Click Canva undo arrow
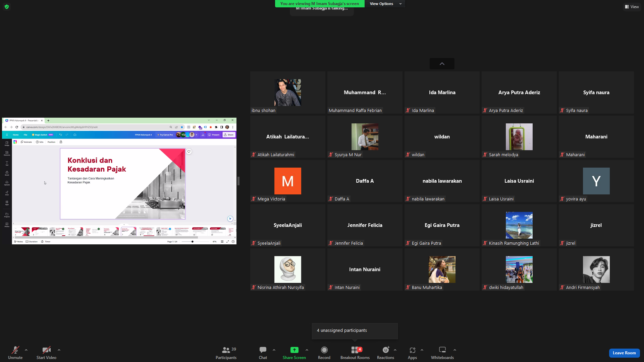The height and width of the screenshot is (362, 644). pyautogui.click(x=60, y=135)
